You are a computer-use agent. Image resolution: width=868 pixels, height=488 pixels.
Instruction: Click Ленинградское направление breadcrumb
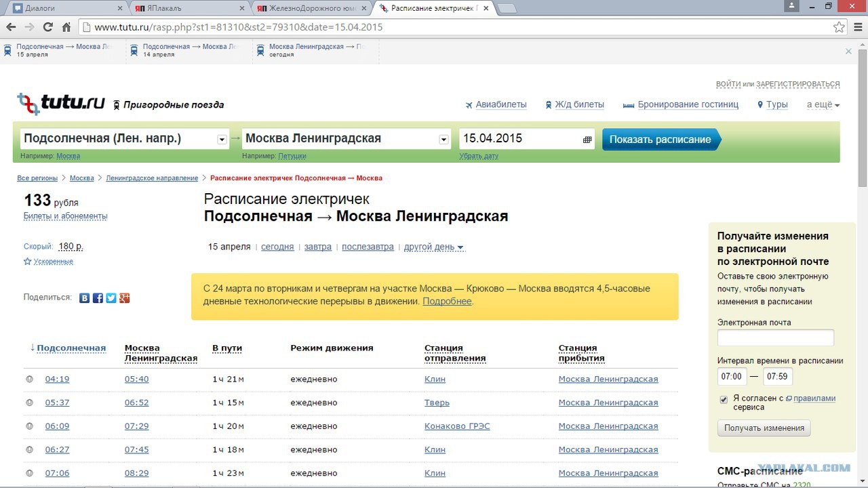click(x=152, y=178)
